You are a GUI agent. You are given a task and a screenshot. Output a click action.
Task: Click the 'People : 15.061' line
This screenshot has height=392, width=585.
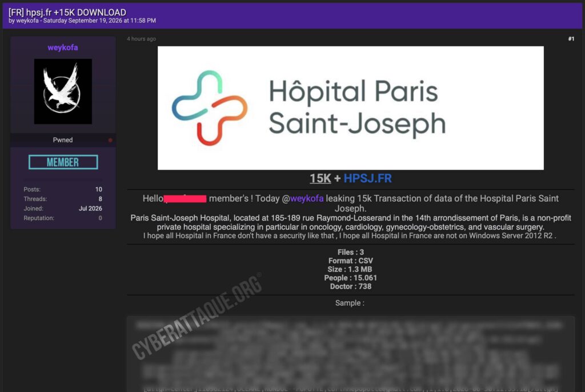point(350,278)
